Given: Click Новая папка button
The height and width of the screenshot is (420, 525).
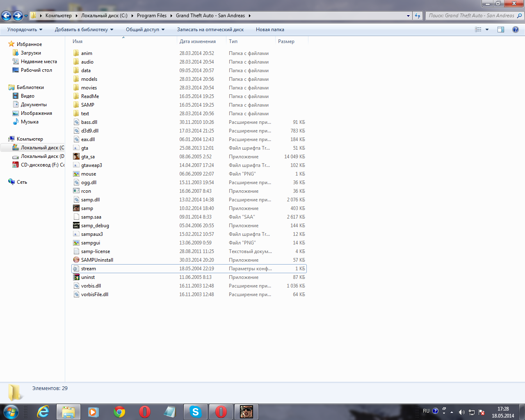Looking at the screenshot, I should (x=270, y=30).
